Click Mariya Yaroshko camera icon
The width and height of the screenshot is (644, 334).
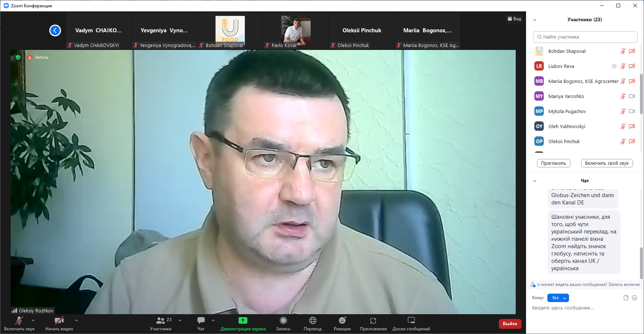coord(632,97)
